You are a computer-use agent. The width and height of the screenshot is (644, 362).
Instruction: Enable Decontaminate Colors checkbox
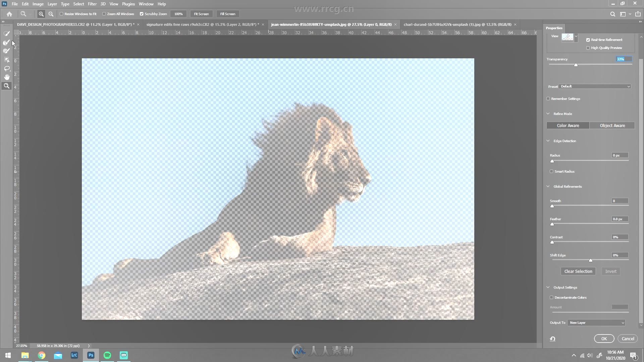(551, 298)
